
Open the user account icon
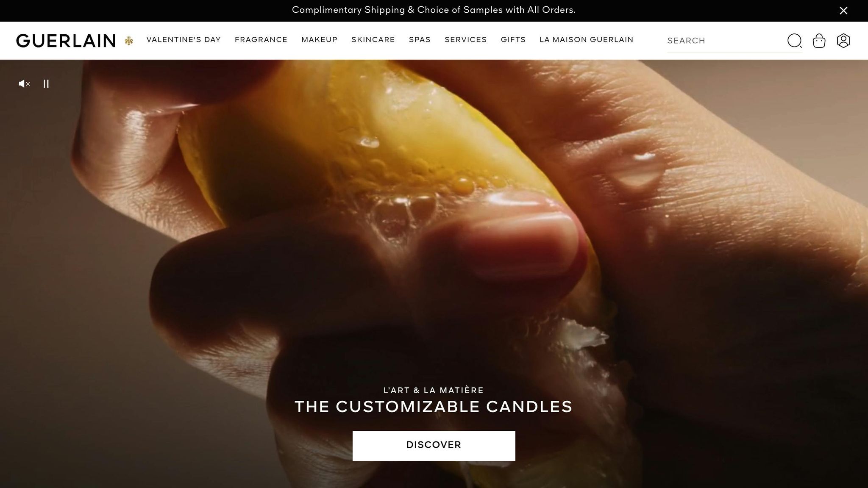(843, 41)
